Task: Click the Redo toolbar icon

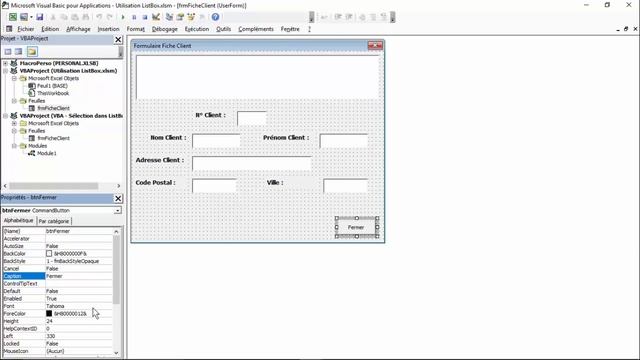Action: 109,17
